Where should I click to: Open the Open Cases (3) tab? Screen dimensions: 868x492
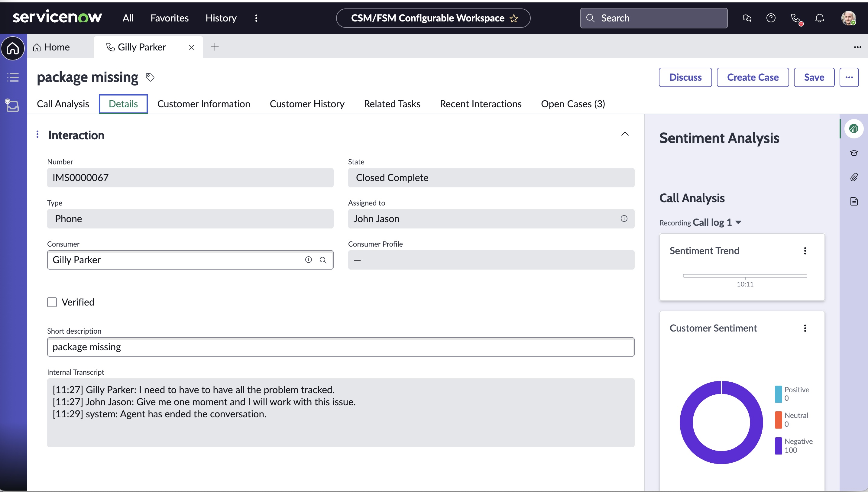point(573,104)
